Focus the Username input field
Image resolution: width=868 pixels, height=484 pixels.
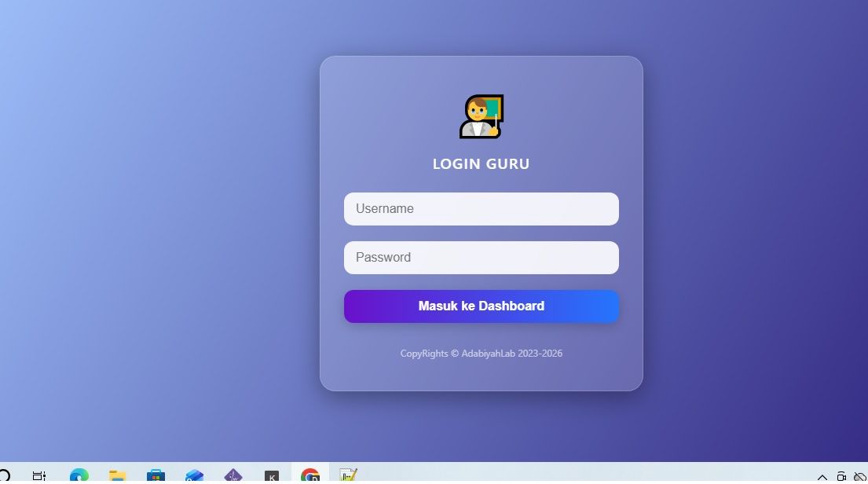[x=481, y=209]
